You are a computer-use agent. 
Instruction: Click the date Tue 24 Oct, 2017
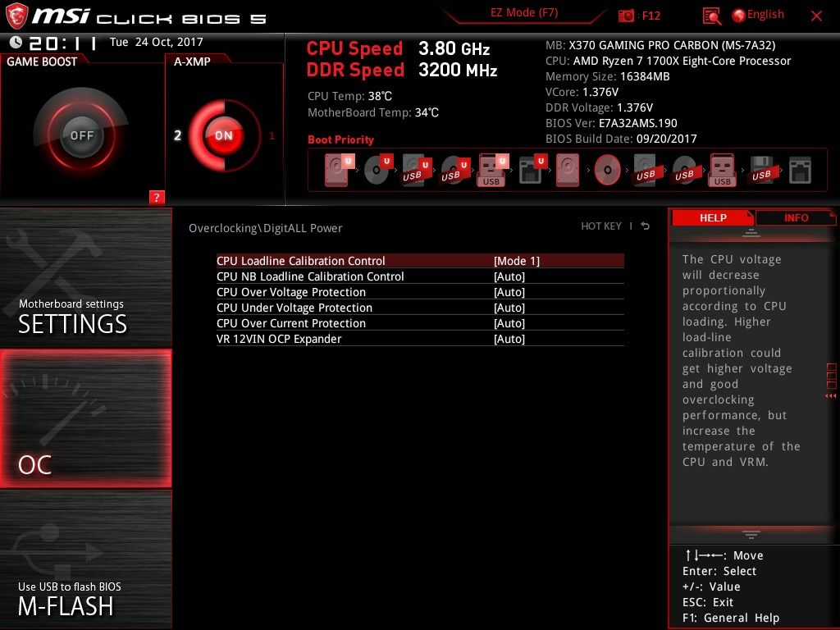click(x=157, y=42)
